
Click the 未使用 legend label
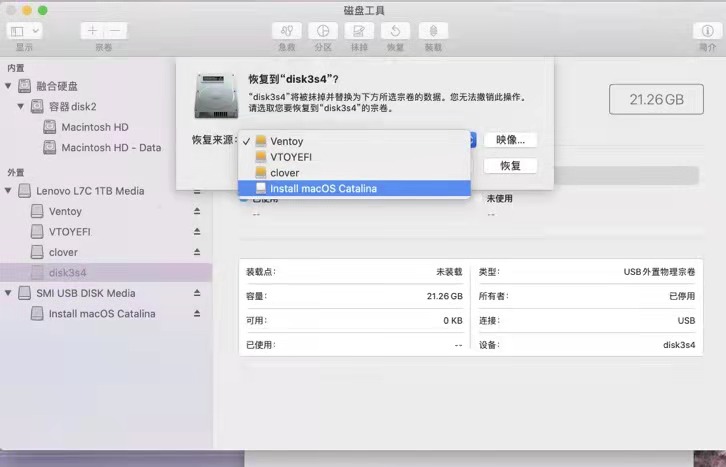click(x=499, y=199)
